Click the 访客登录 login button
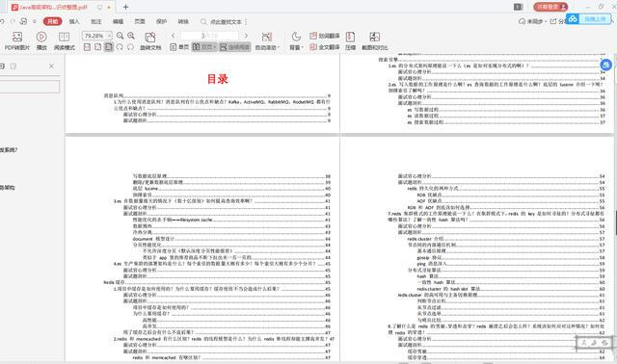This screenshot has height=364, width=617. pyautogui.click(x=550, y=7)
